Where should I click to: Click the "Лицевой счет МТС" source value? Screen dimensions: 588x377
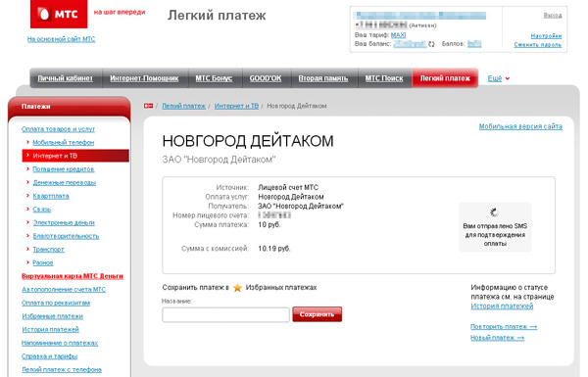click(288, 187)
